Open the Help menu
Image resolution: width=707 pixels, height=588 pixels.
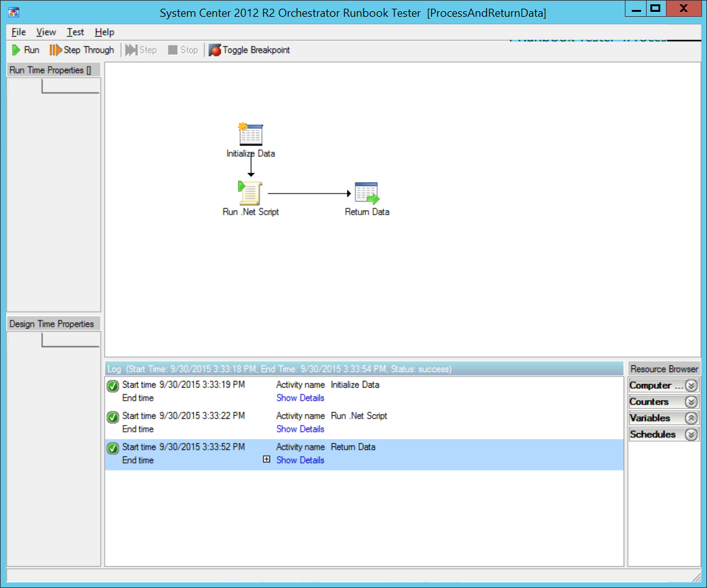click(104, 32)
